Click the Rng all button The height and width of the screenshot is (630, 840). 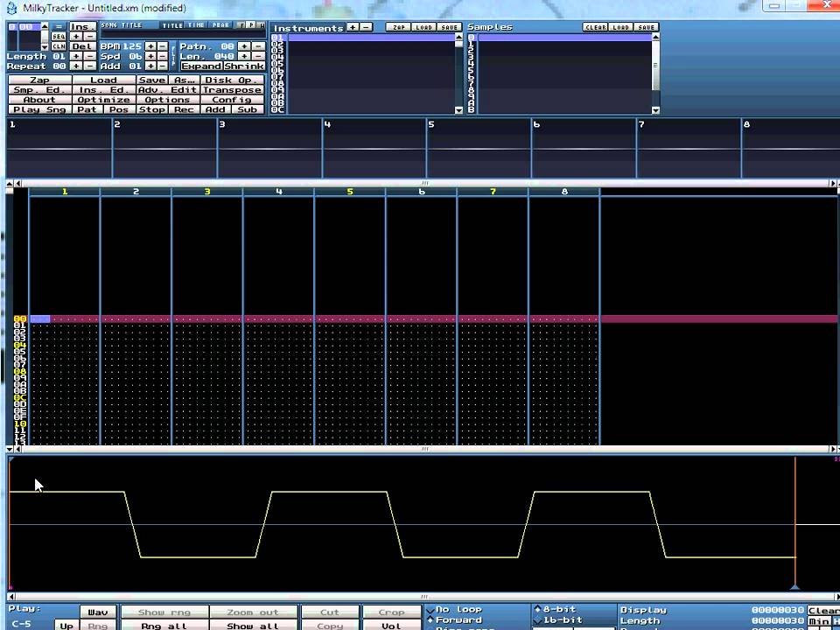[164, 626]
